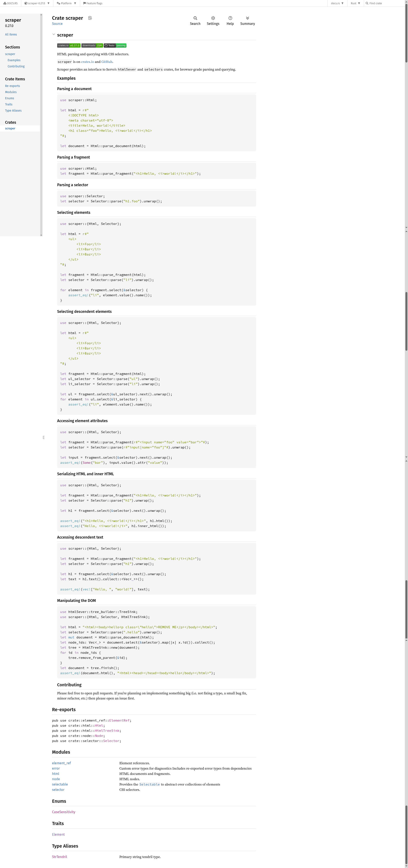This screenshot has width=408, height=868.
Task: Jump to Contributing section in sidebar
Action: (x=16, y=66)
